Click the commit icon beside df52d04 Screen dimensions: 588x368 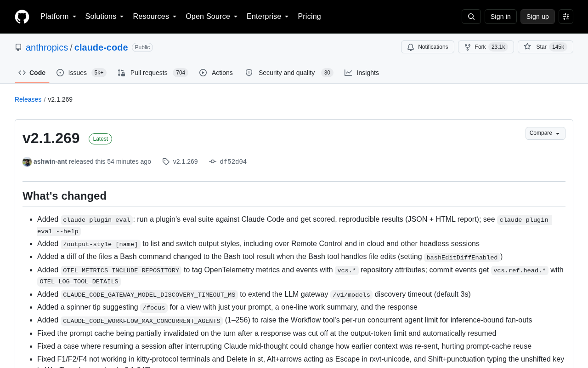tap(213, 161)
